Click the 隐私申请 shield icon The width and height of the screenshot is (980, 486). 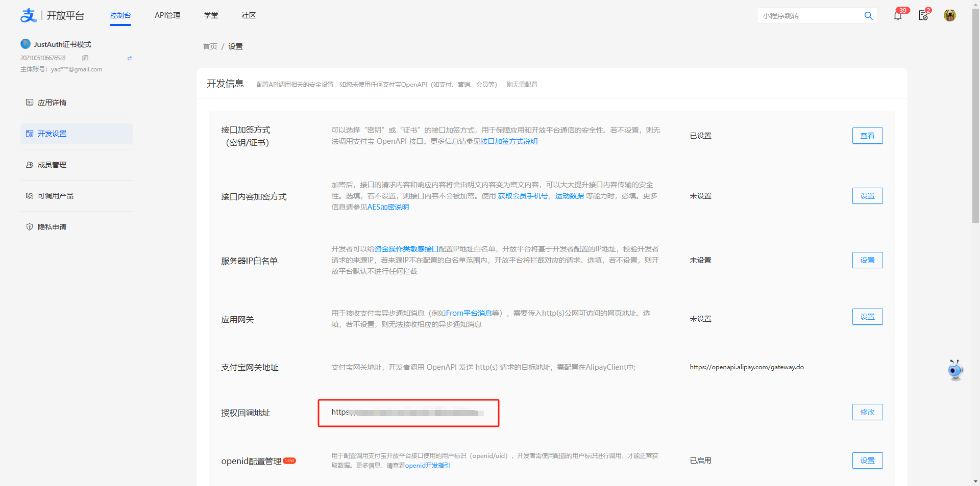[x=30, y=227]
